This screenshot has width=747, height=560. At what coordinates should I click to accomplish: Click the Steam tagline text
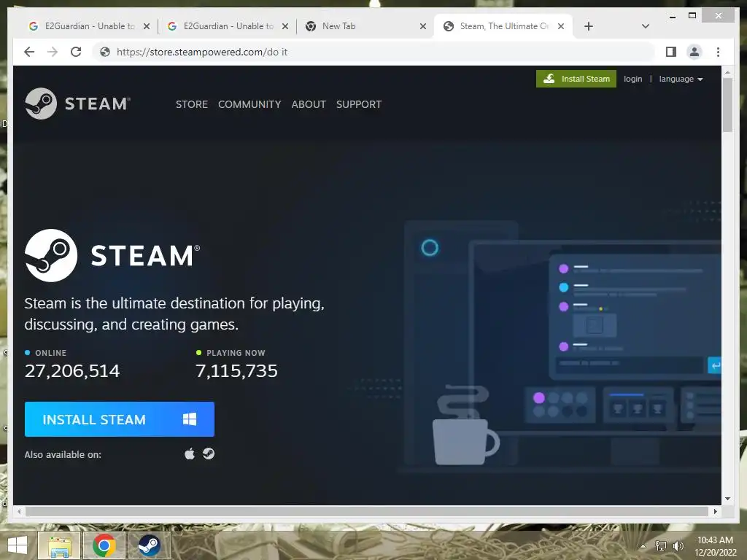coord(174,314)
